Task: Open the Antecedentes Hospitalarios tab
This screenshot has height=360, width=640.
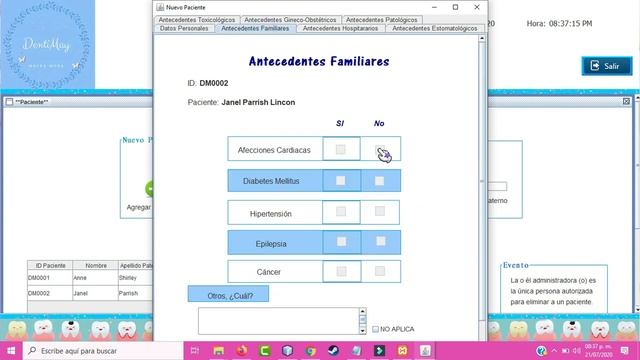Action: tap(340, 29)
